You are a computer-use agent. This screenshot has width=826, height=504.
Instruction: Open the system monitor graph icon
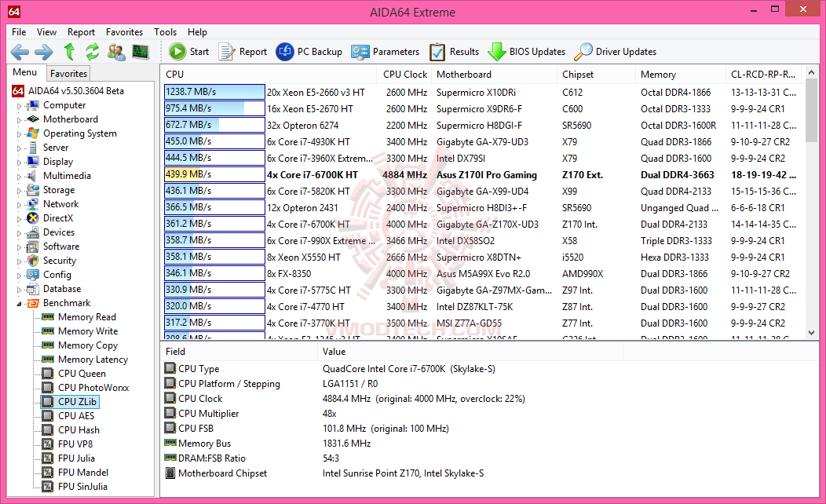[x=140, y=52]
